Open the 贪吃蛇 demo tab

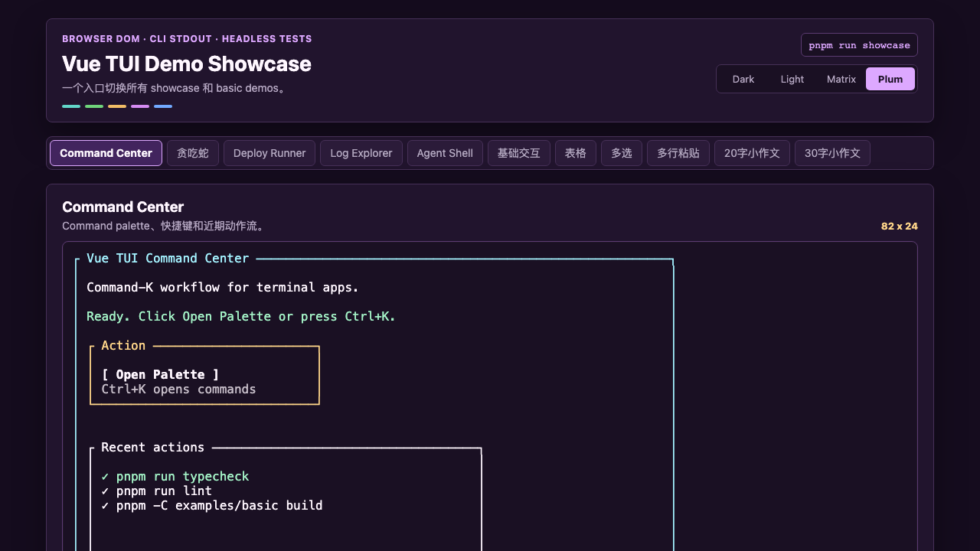[x=193, y=153]
